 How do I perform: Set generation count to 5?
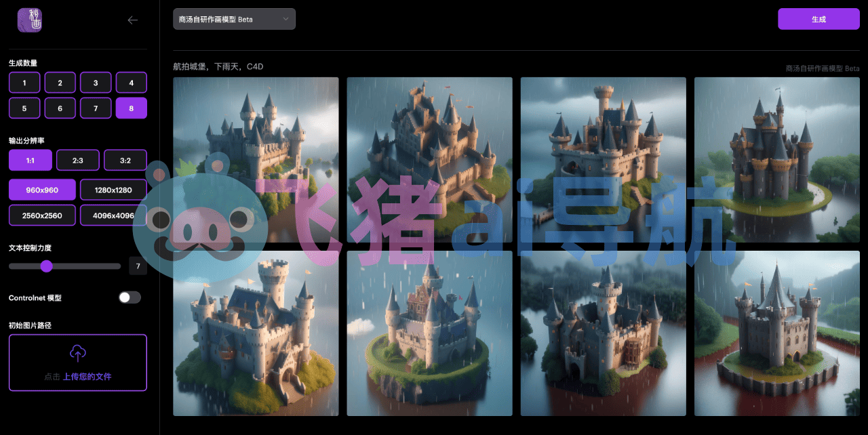point(24,108)
